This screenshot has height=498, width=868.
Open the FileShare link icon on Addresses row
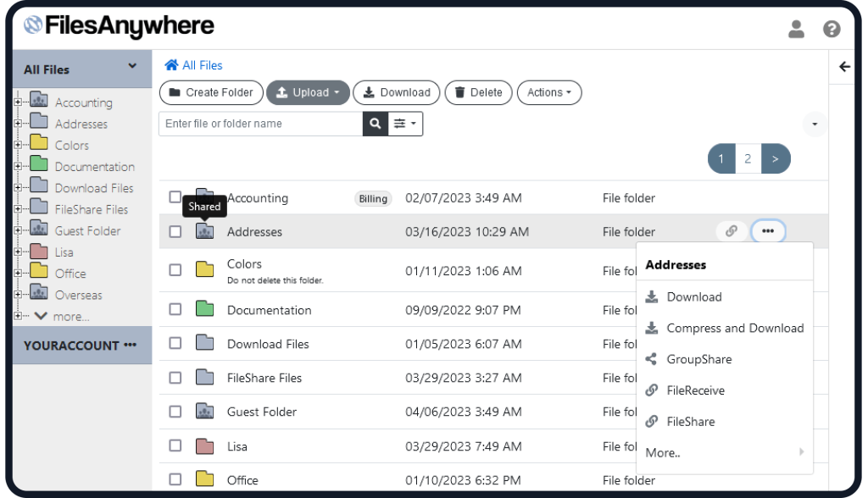click(x=731, y=230)
